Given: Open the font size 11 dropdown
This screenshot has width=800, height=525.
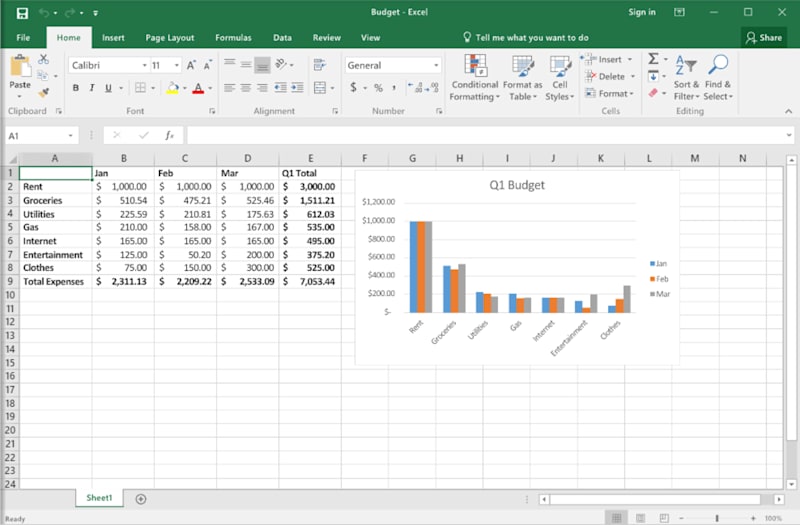Looking at the screenshot, I should pos(177,65).
